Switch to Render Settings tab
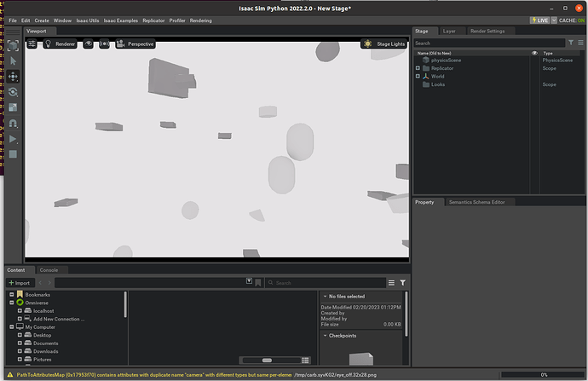The width and height of the screenshot is (588, 381). click(487, 32)
